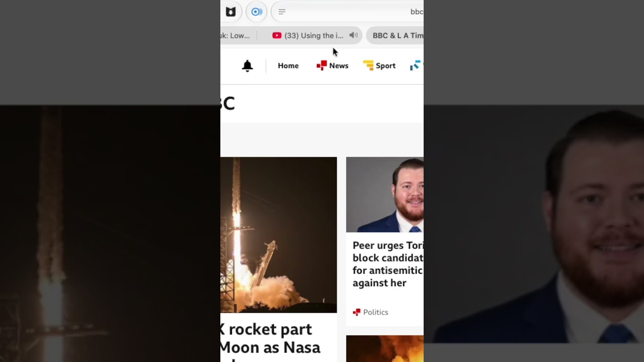Screen dimensions: 644x362
Task: Mute the YouTube tab audio speaker icon
Action: 354,35
